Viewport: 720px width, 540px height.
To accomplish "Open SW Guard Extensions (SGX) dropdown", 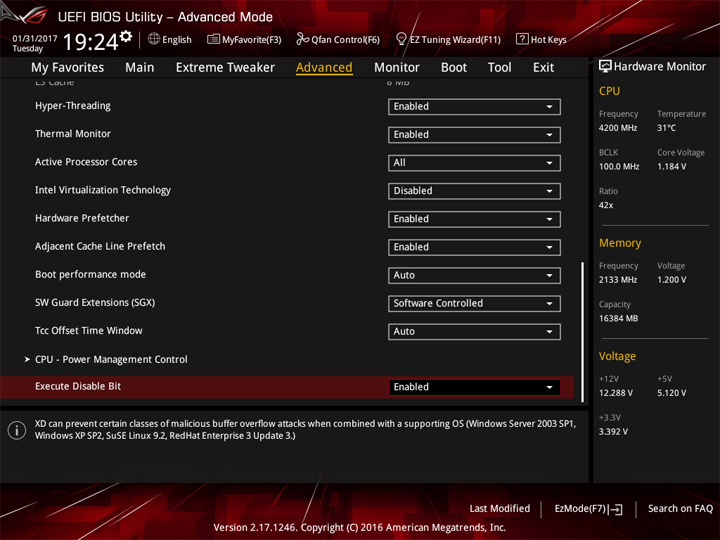I will click(x=474, y=303).
